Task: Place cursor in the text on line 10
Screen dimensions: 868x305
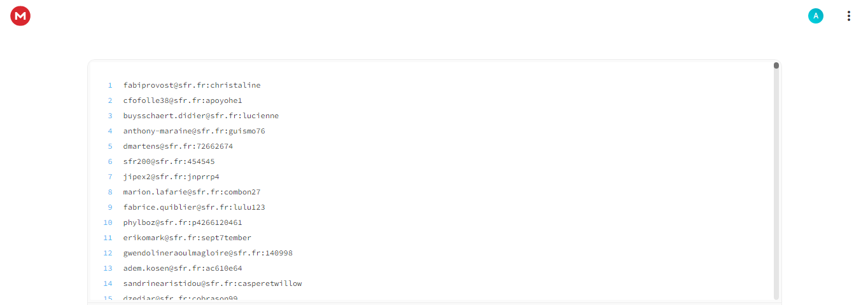Action: [x=183, y=222]
